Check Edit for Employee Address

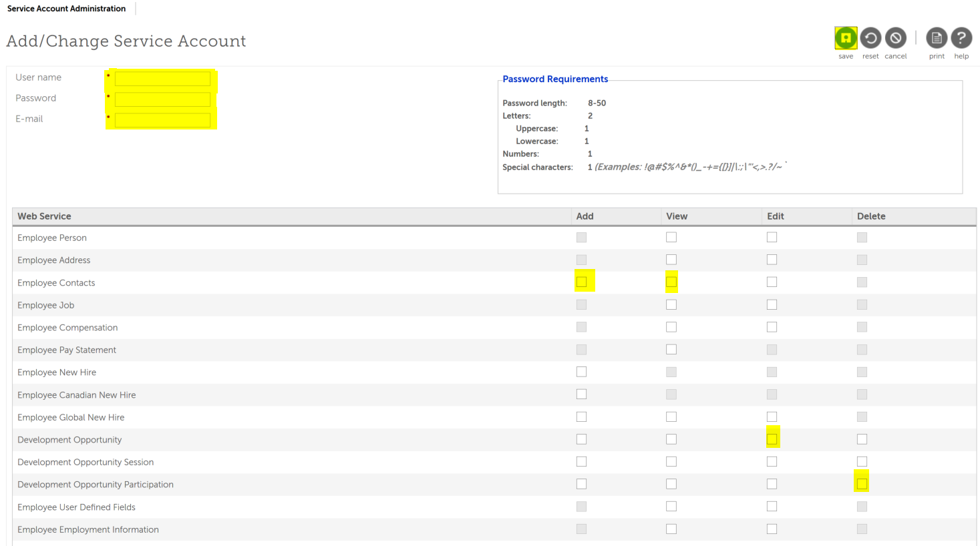coord(772,260)
